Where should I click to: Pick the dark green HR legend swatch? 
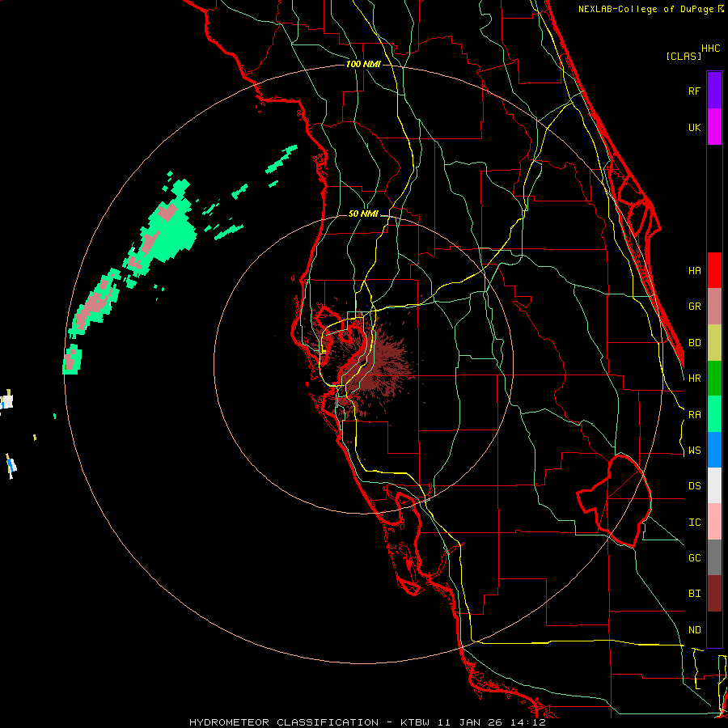coord(714,379)
